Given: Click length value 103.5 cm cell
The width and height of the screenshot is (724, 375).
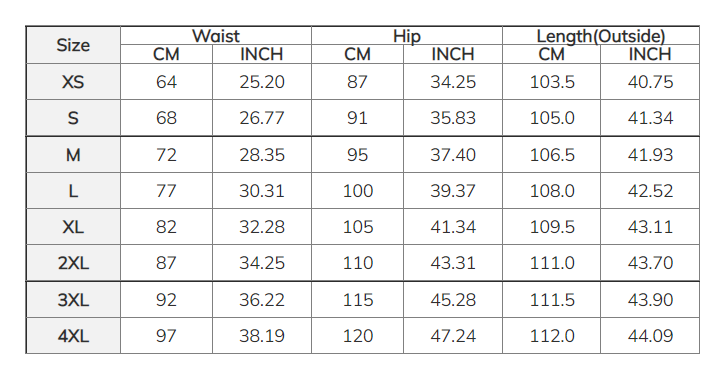Looking at the screenshot, I should point(552,82).
